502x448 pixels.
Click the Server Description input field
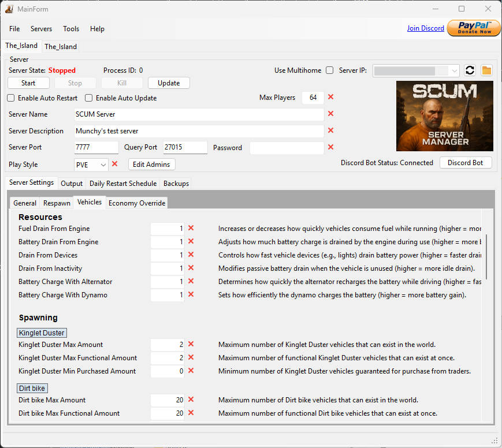[x=199, y=131]
